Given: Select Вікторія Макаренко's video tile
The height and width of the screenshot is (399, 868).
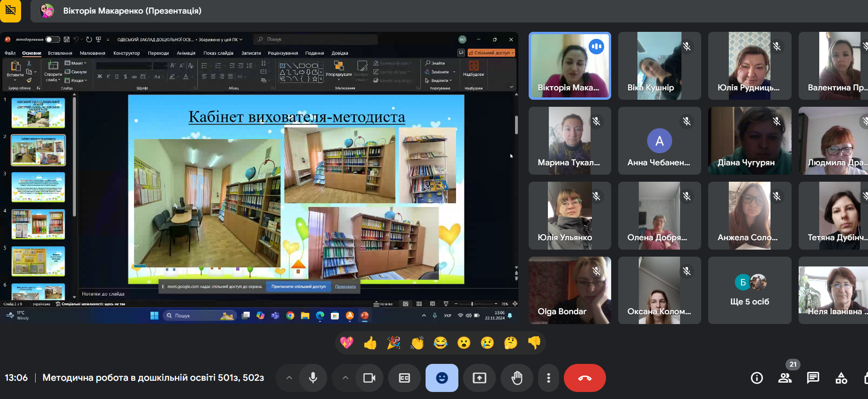Looking at the screenshot, I should pyautogui.click(x=570, y=66).
